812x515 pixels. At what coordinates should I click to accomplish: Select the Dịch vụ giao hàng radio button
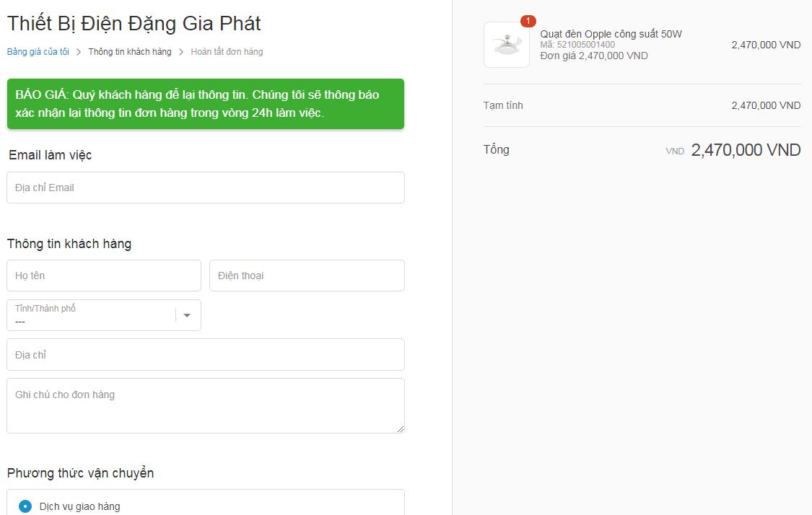tap(25, 506)
